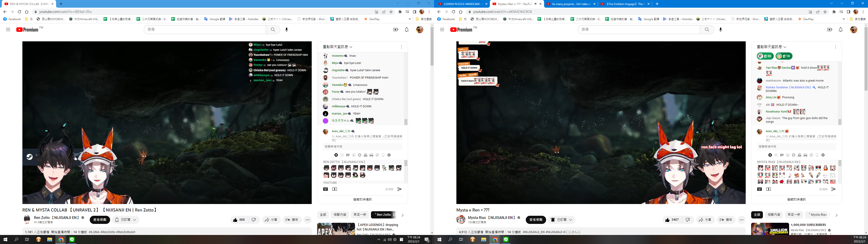Click voice search microphone in left window
Viewport: 868px width, 244px height.
[x=287, y=30]
